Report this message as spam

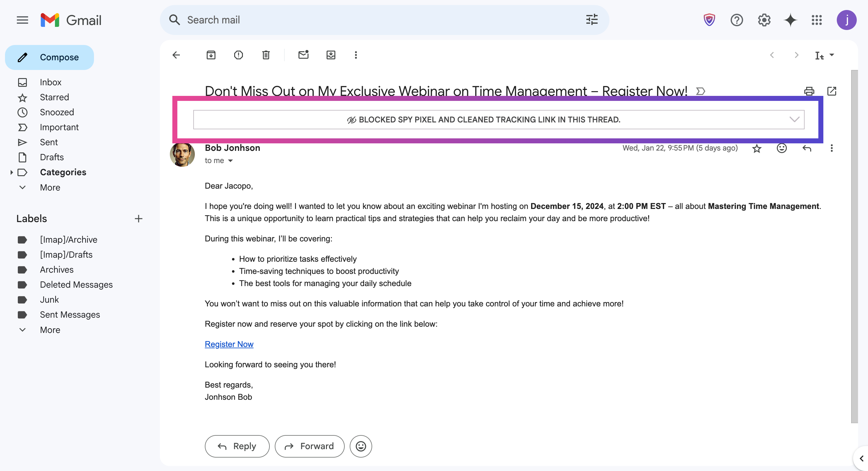click(238, 55)
